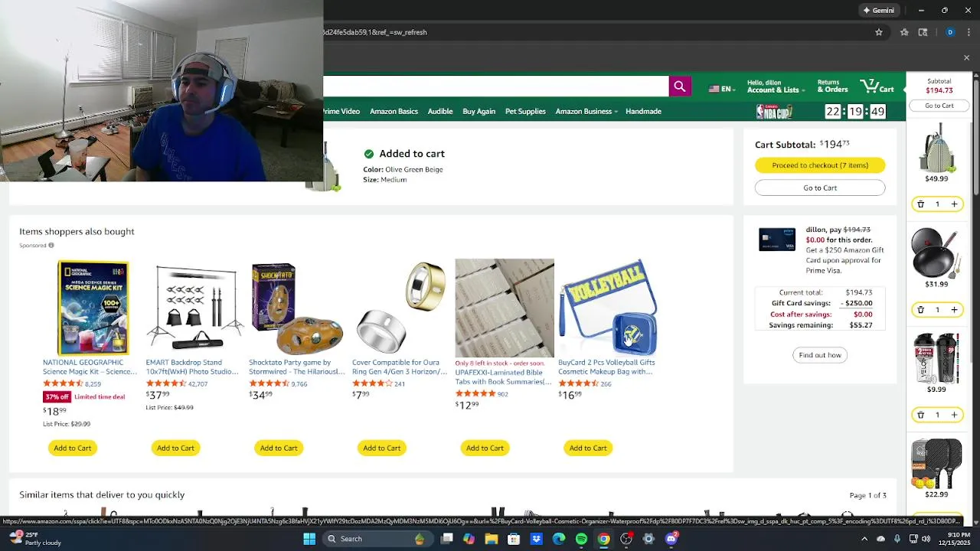This screenshot has width=980, height=551.
Task: Open File Explorer from taskbar
Action: 492,539
